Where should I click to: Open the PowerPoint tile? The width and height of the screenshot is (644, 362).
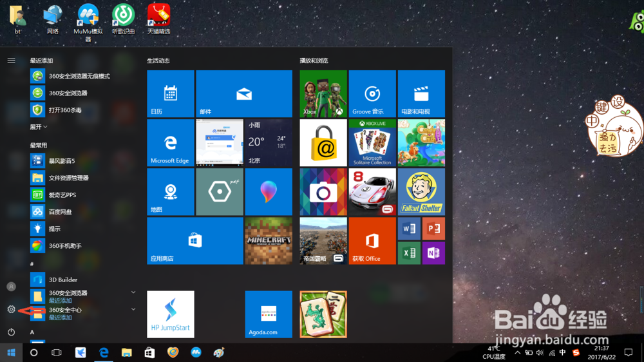click(x=433, y=229)
